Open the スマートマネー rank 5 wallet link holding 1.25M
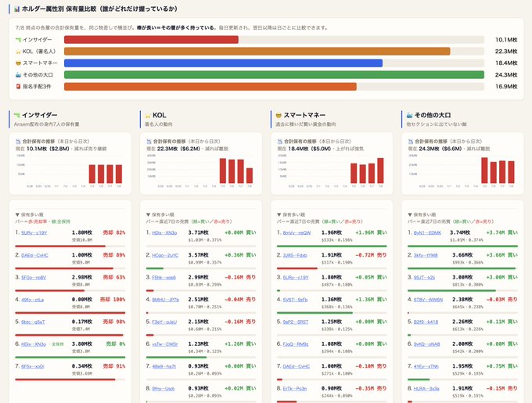Image resolution: width=532 pixels, height=403 pixels. click(x=296, y=322)
